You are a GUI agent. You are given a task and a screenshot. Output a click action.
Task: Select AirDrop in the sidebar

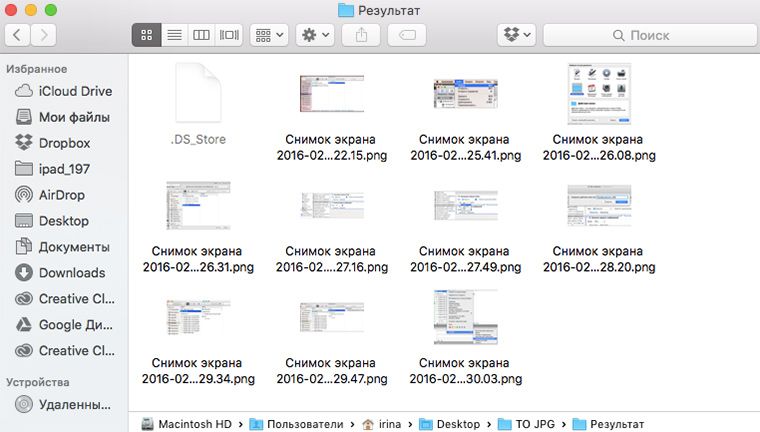[63, 195]
